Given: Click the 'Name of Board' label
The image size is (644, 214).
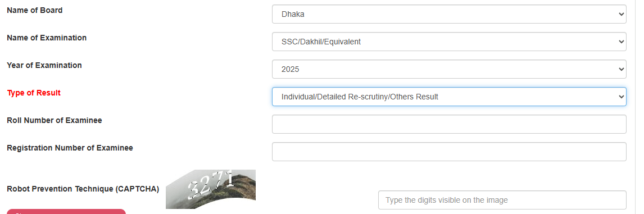Looking at the screenshot, I should [35, 10].
